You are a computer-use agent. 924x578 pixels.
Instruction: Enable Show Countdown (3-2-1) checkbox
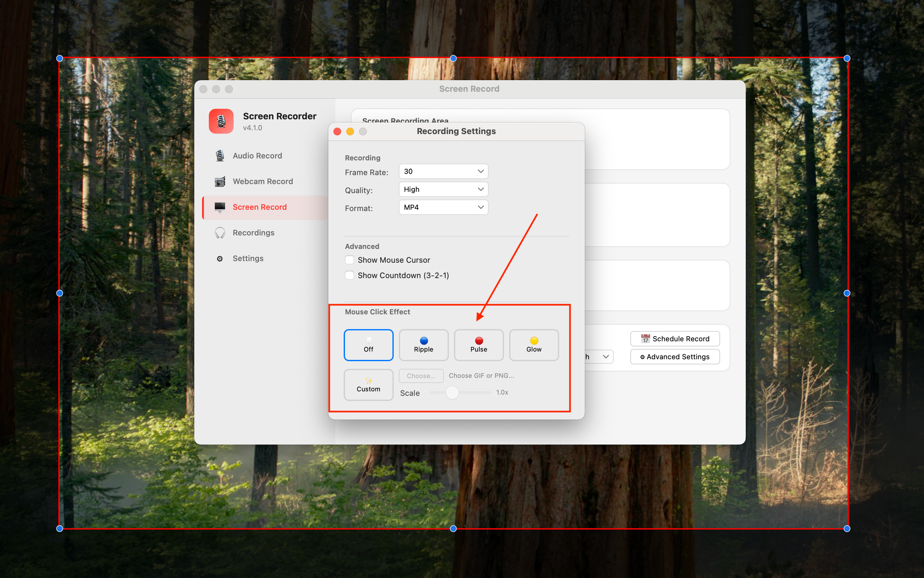[x=349, y=275]
